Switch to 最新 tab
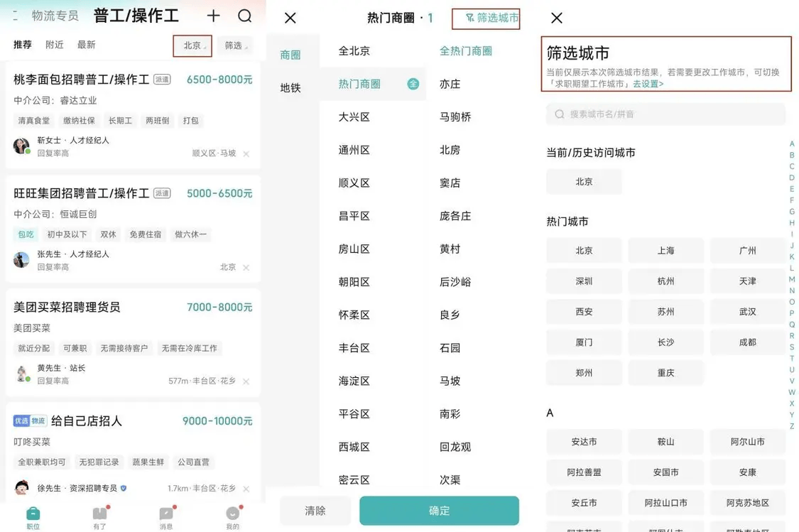The height and width of the screenshot is (532, 799). (x=86, y=45)
